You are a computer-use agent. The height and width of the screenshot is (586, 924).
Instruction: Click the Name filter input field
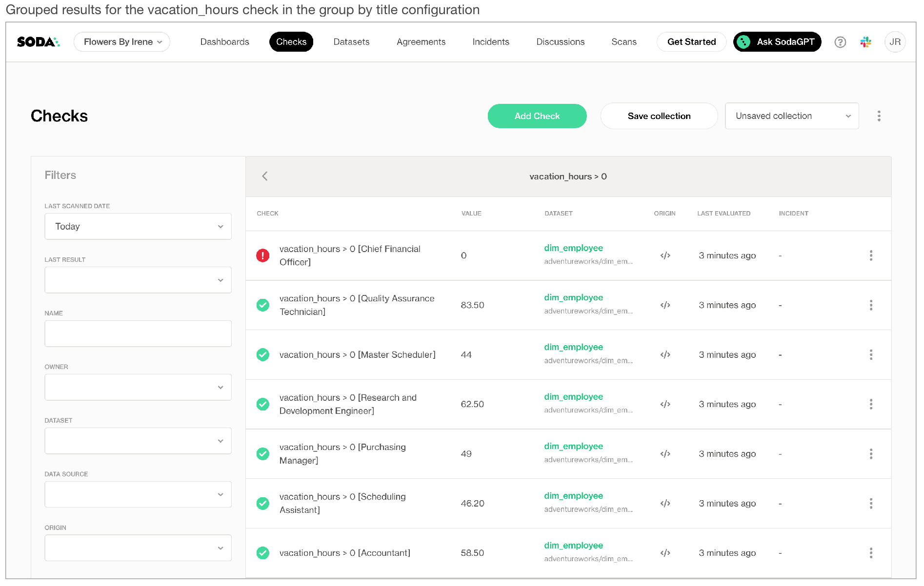[x=138, y=333]
